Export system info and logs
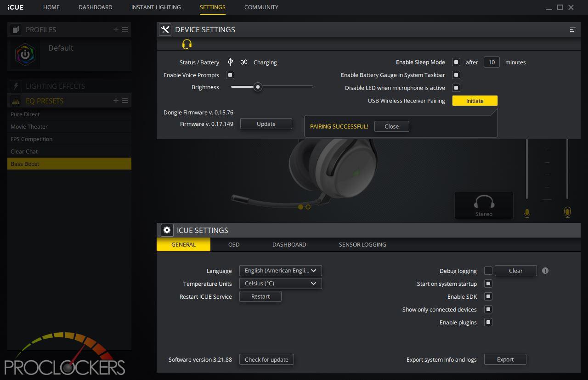The width and height of the screenshot is (588, 380). tap(505, 359)
